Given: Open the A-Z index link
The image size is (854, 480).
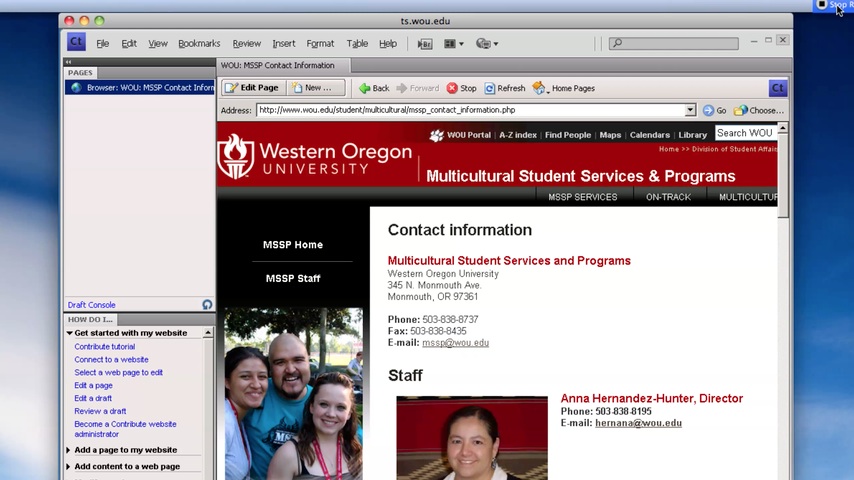Looking at the screenshot, I should click(x=517, y=135).
